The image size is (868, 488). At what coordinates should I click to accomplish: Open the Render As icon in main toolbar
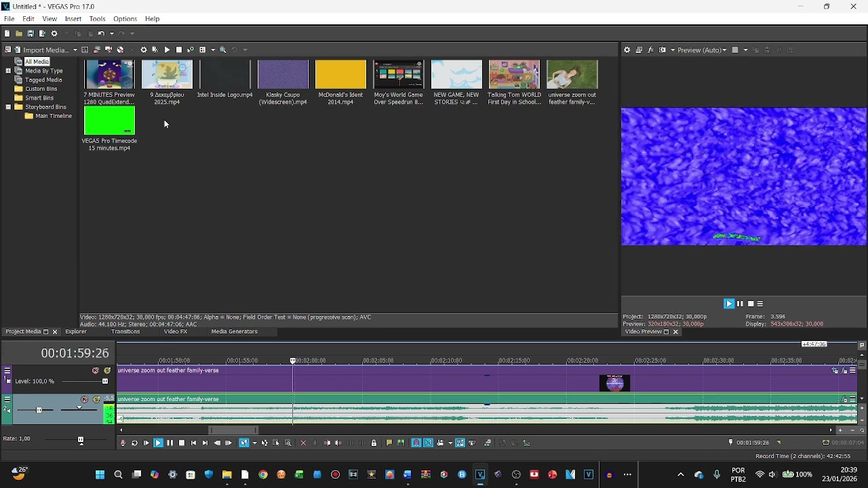(42, 33)
